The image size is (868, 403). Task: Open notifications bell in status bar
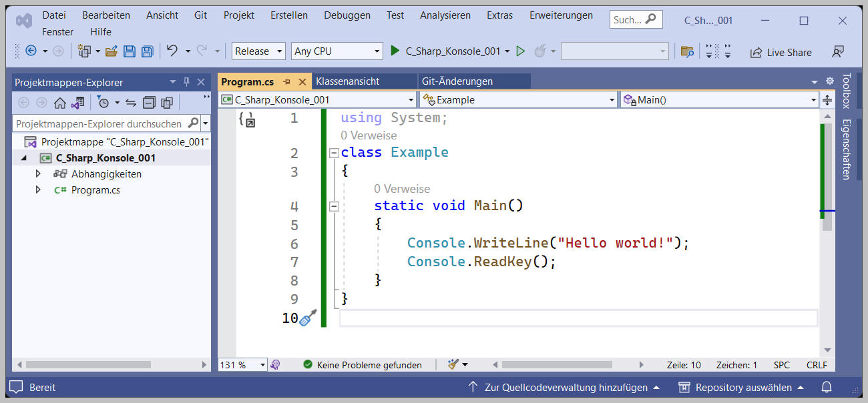click(x=827, y=387)
